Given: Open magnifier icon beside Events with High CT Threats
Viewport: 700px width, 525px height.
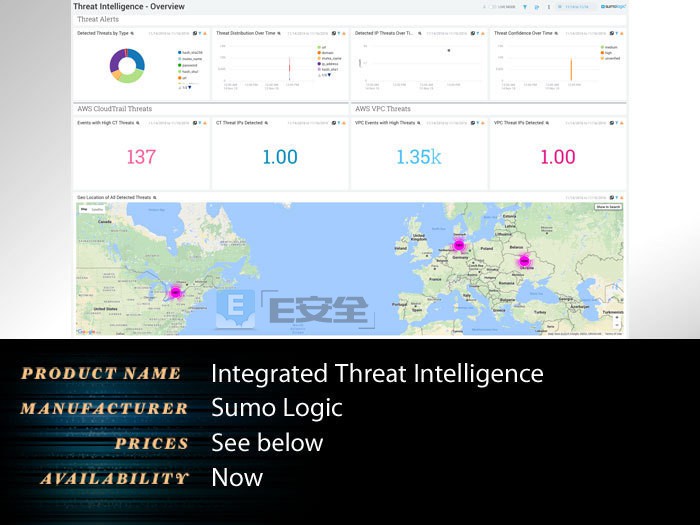Looking at the screenshot, I should [138, 123].
